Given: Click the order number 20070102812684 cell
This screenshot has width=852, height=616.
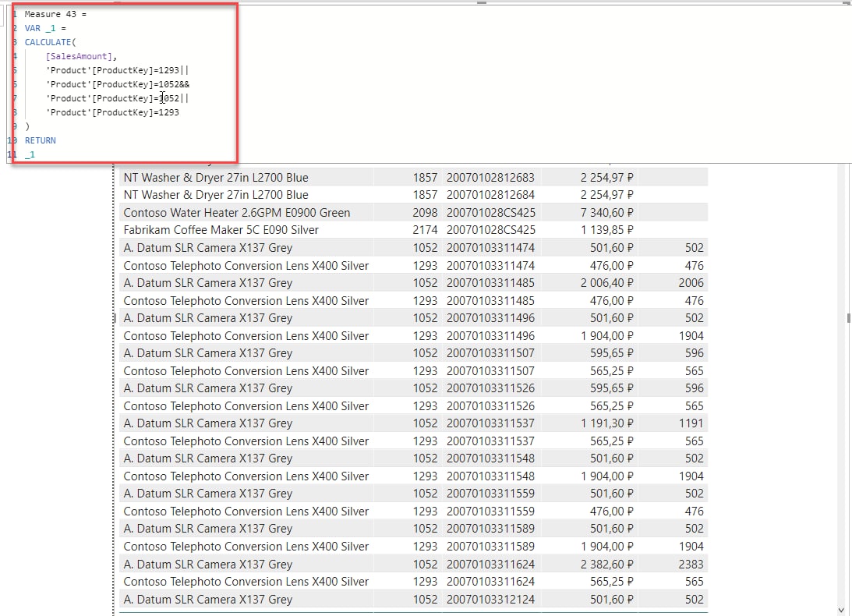Looking at the screenshot, I should point(490,195).
